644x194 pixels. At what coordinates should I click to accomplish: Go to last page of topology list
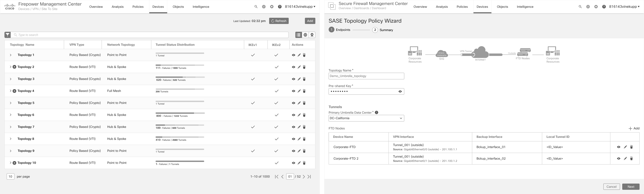click(309, 176)
